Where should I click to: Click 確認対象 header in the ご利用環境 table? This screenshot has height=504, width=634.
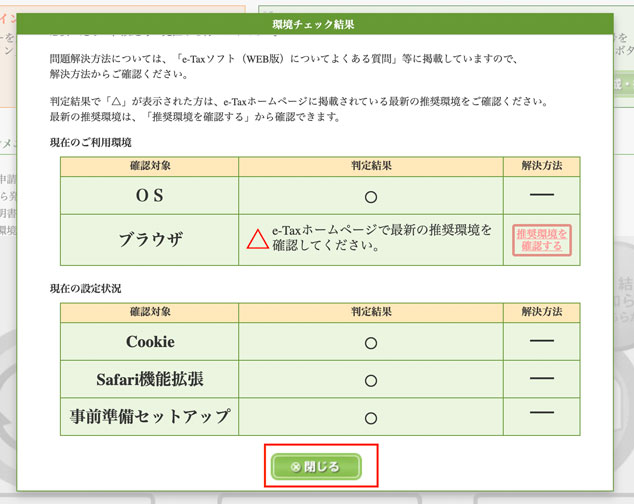[150, 166]
